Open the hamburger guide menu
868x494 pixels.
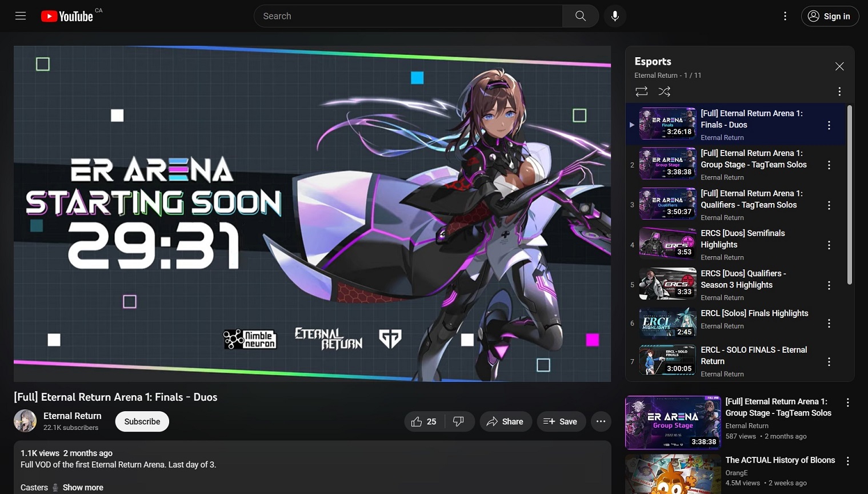21,16
